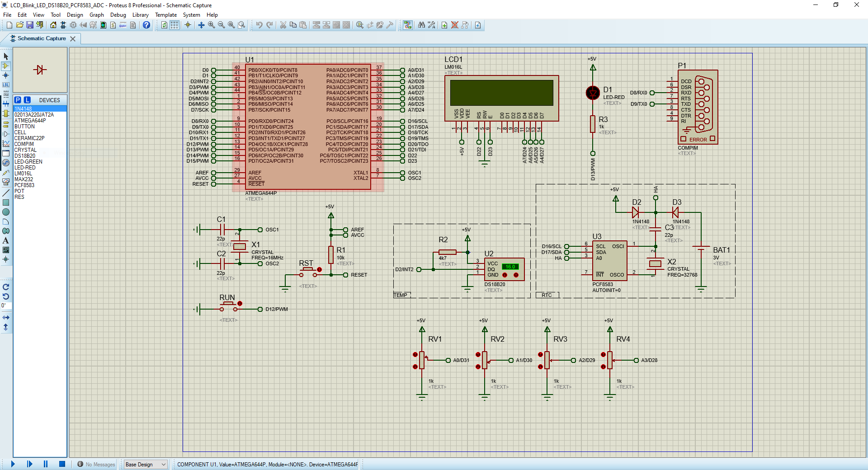The height and width of the screenshot is (470, 868).
Task: Pause the simulation
Action: tap(46, 464)
